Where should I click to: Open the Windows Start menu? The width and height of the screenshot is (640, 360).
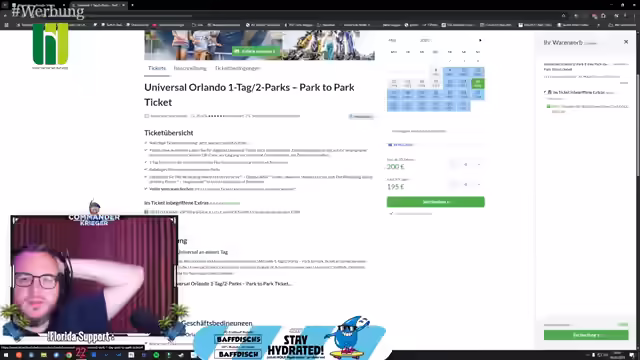coord(6,355)
